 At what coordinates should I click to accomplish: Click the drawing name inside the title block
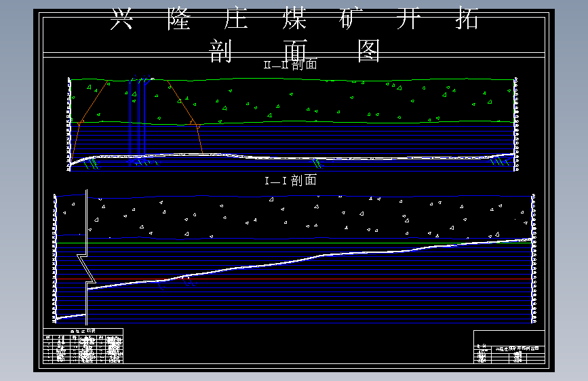[517, 348]
